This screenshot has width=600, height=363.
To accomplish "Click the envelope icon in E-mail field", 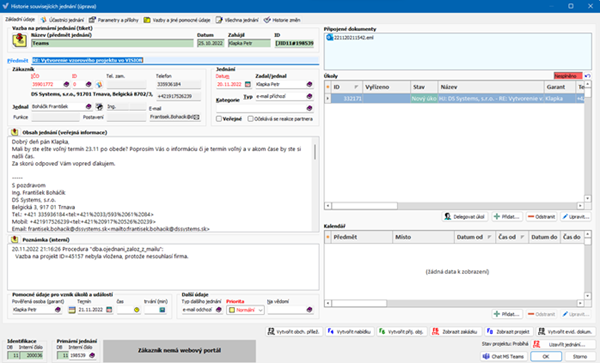I will click(x=197, y=117).
